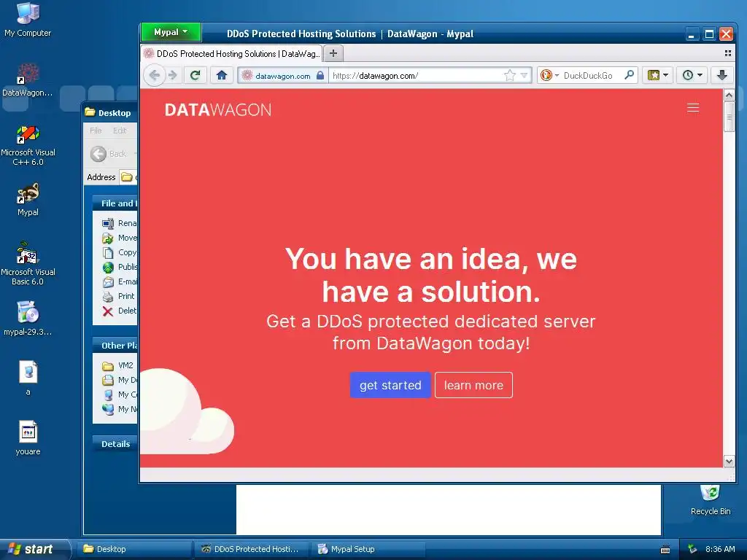747x560 pixels.
Task: Go back with the browser back arrow
Action: [154, 75]
